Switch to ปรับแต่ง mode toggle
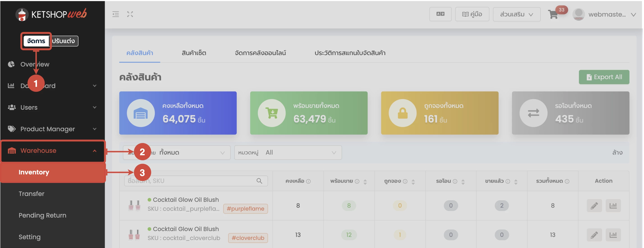This screenshot has width=644, height=248. point(64,41)
